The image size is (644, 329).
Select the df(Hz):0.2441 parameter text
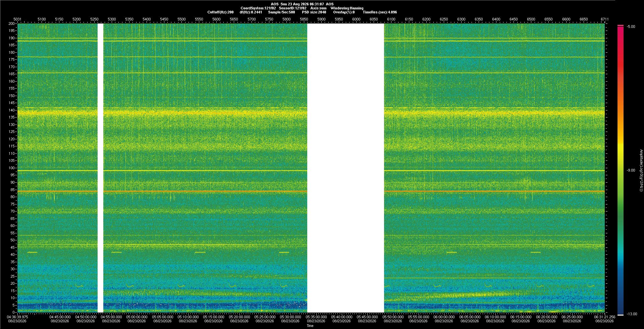(x=251, y=12)
